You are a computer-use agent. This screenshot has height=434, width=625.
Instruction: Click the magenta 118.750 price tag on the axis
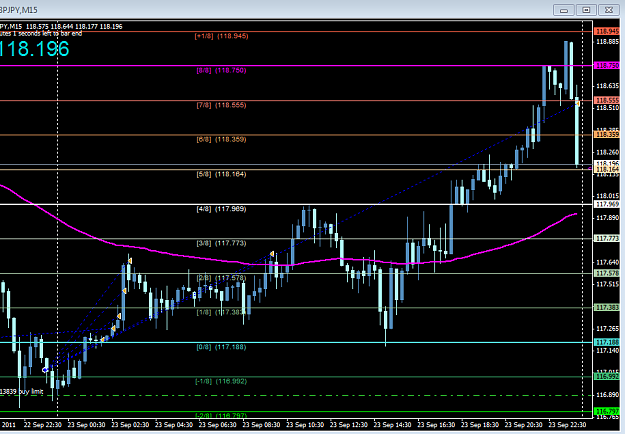pos(607,65)
